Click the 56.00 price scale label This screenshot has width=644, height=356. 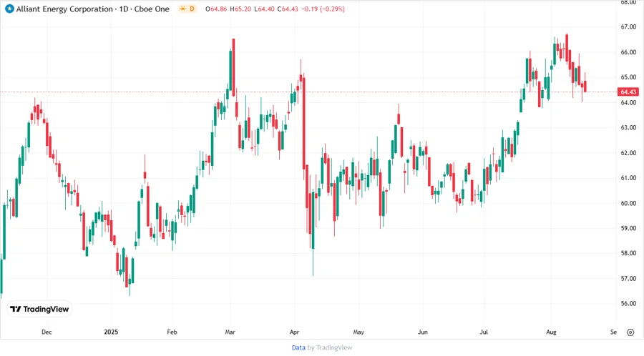tap(629, 303)
